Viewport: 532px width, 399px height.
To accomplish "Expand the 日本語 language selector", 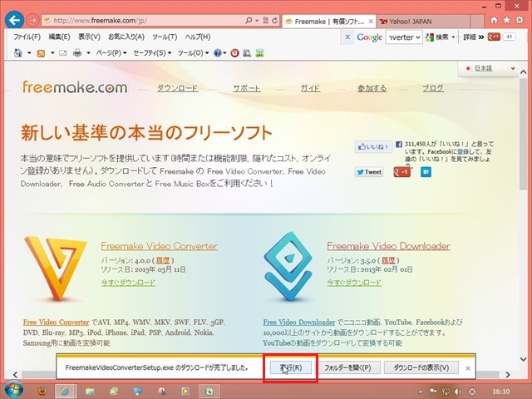I will [x=481, y=67].
